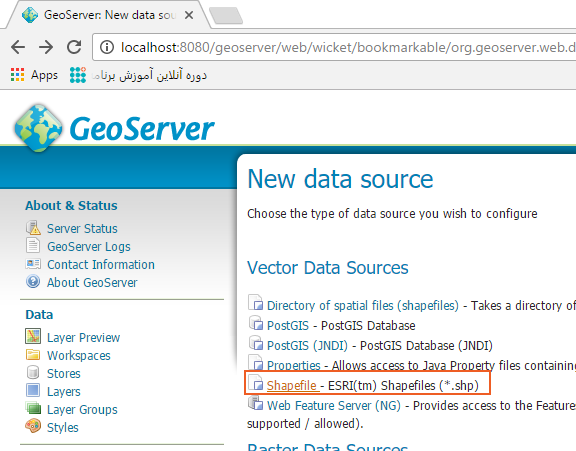Click the Server Status warning icon
This screenshot has height=451, width=576.
(x=33, y=228)
